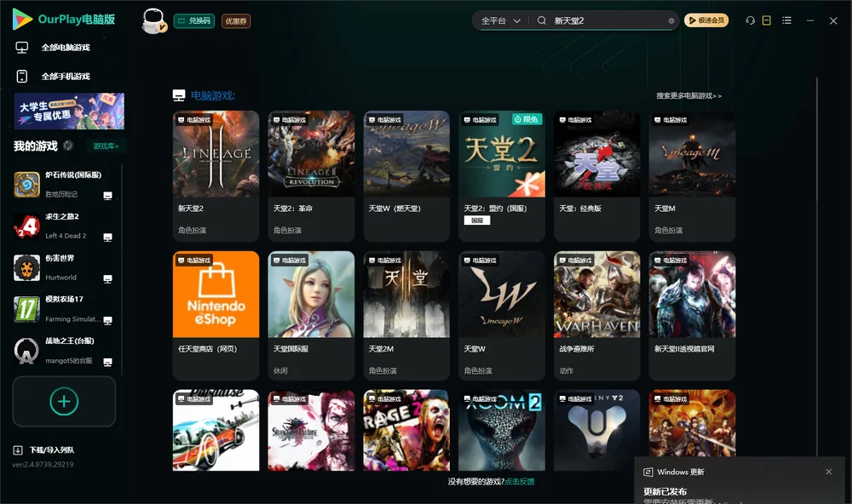Click the version text ver:2.4.9739.29219
Screen dimensions: 852x504
43,464
